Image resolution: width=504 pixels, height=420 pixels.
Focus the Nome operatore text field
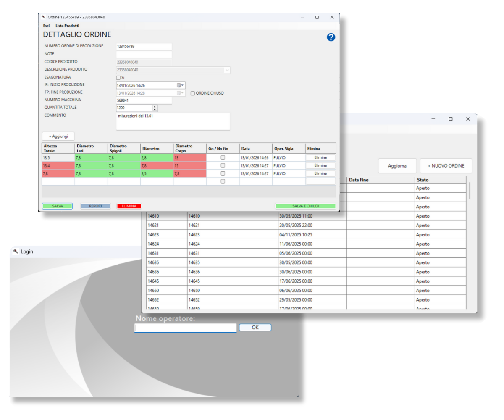[x=185, y=328]
